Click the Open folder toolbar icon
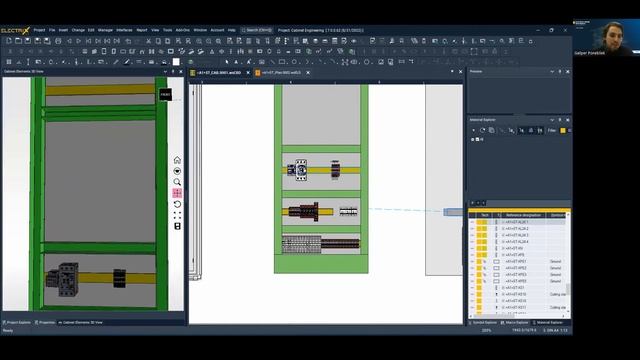 pos(18,41)
